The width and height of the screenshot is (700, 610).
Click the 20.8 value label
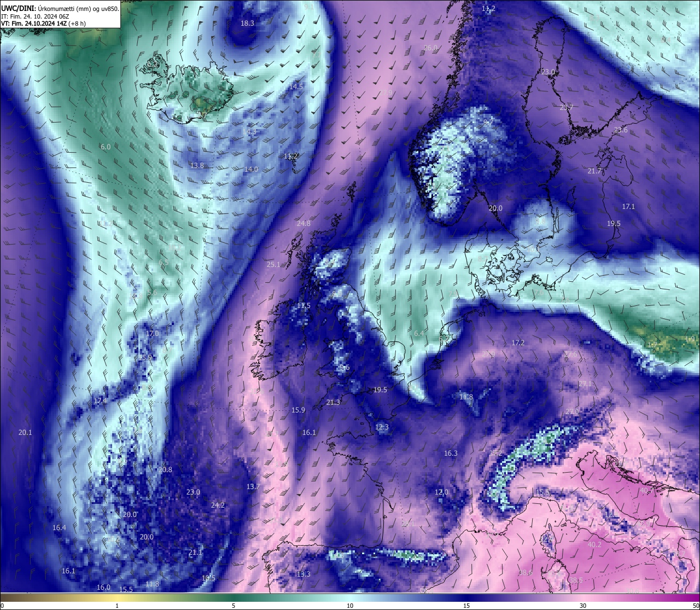point(165,469)
